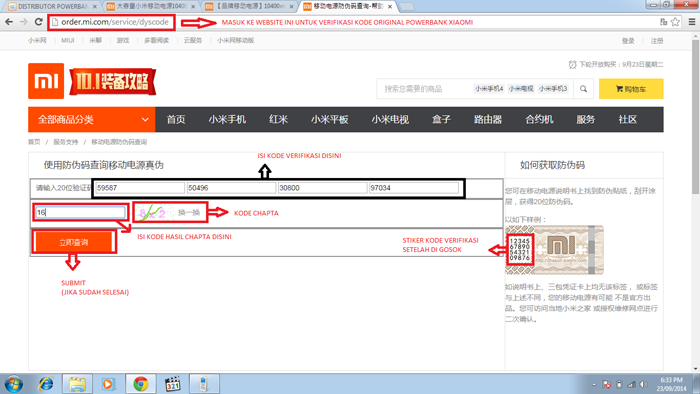Click the translate icon in the address bar
The width and height of the screenshot is (700, 394).
coord(663,22)
